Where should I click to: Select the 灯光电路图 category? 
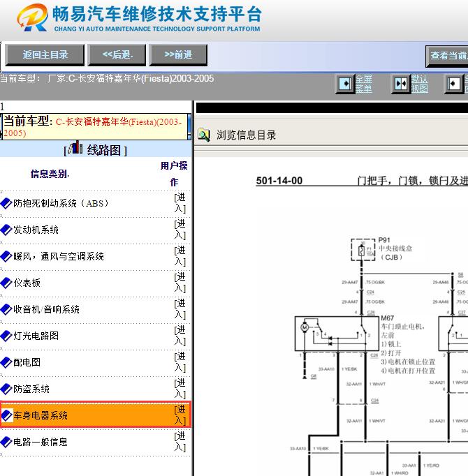[36, 336]
